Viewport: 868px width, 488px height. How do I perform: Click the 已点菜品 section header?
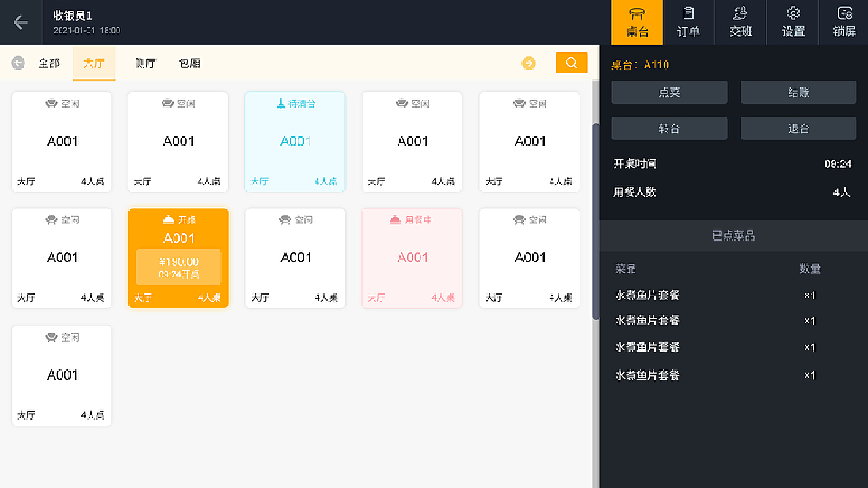pos(734,236)
